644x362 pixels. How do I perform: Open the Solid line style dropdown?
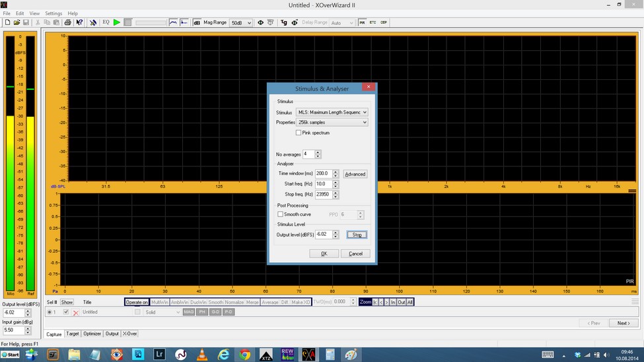pyautogui.click(x=162, y=312)
